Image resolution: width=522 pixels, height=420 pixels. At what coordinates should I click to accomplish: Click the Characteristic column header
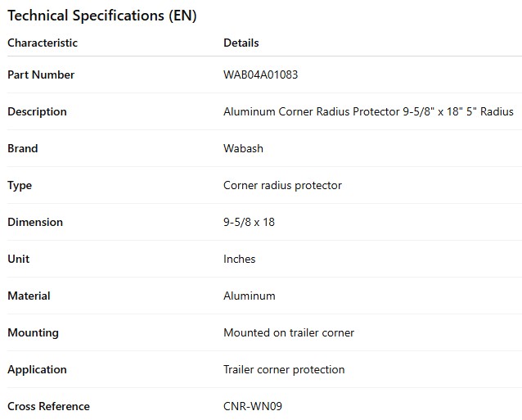coord(43,43)
